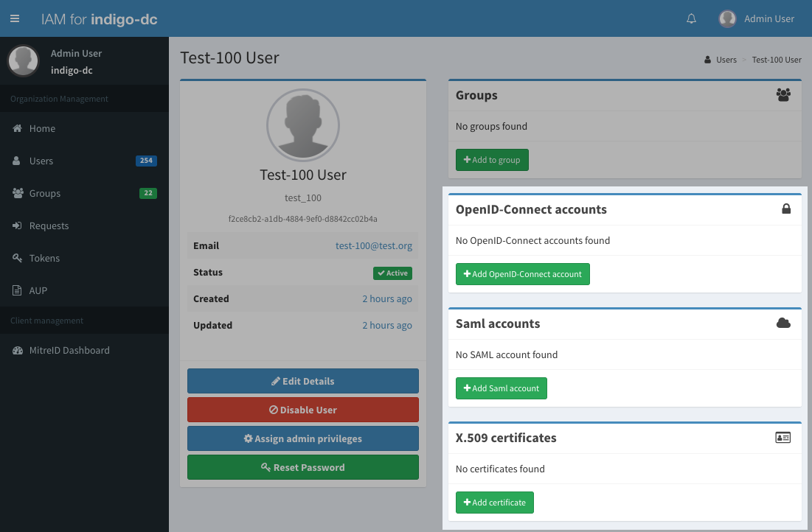Click the Active status badge
Image resolution: width=812 pixels, height=532 pixels.
[392, 273]
